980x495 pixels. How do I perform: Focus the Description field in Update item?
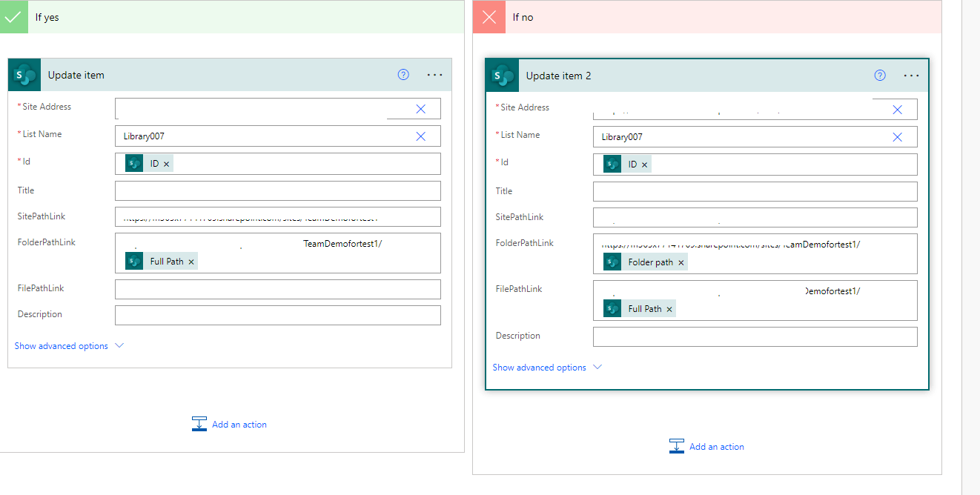coord(278,315)
